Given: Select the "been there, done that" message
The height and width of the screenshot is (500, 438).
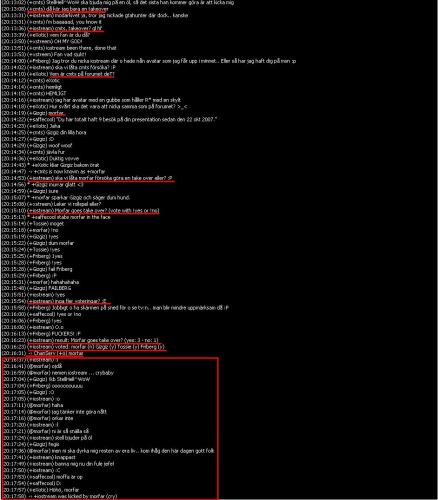Looking at the screenshot, I should pyautogui.click(x=59, y=48).
